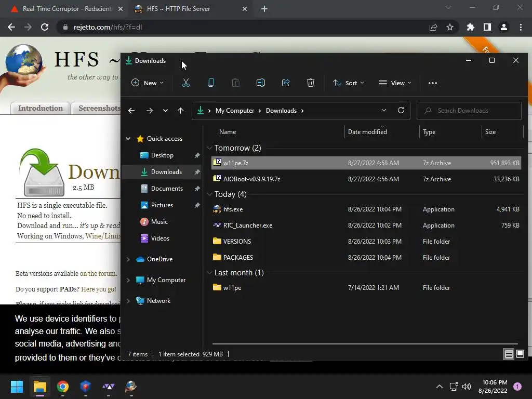This screenshot has height=399, width=532.
Task: Click the horizontal scrollbar in file list
Action: tap(365, 344)
